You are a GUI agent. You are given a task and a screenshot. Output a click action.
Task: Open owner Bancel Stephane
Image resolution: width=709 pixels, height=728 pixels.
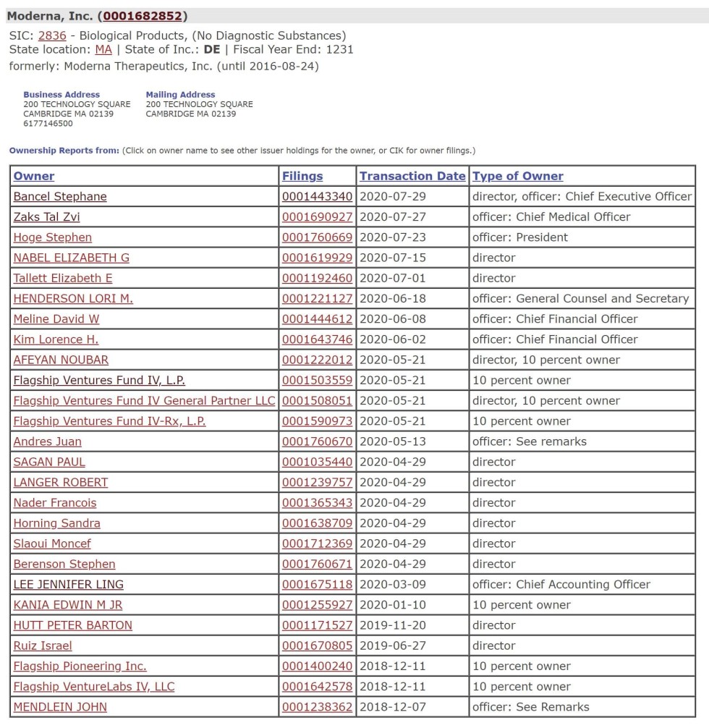[x=60, y=196]
